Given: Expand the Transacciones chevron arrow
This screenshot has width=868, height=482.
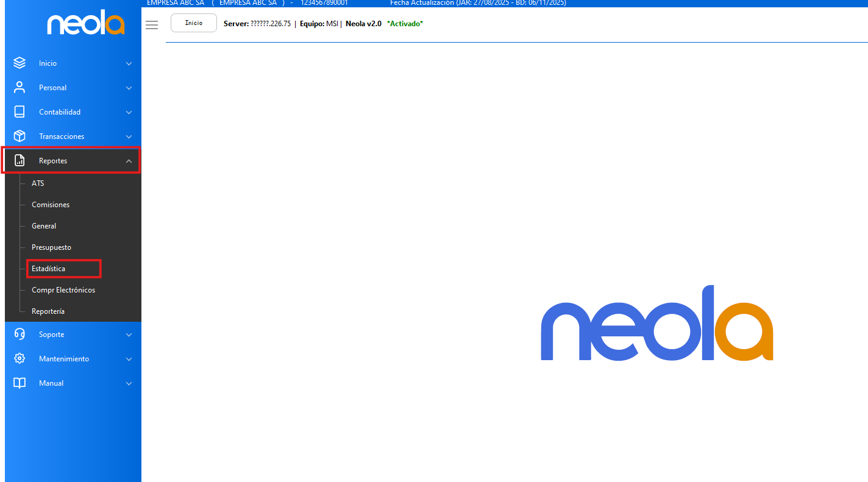Looking at the screenshot, I should (129, 136).
